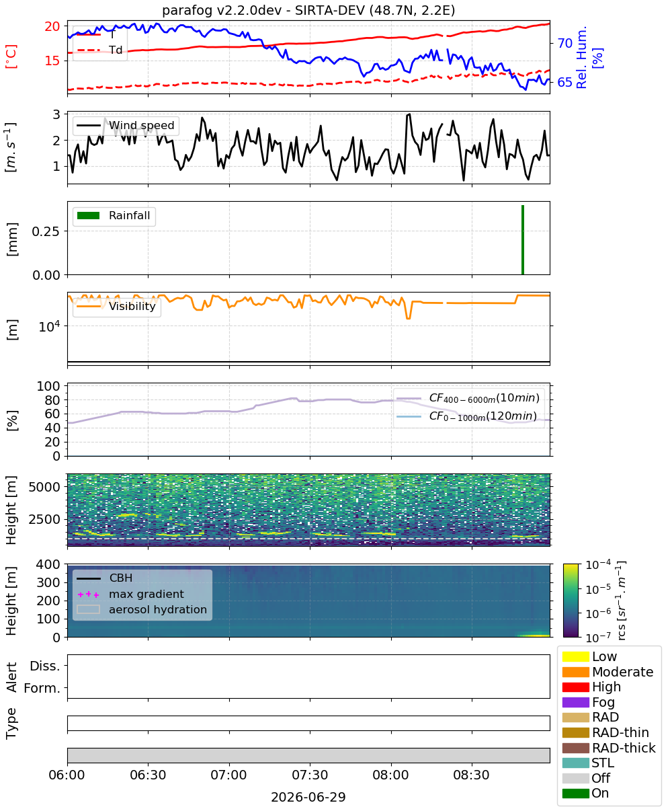Click the yellow surface signal in lower backscatter panel
Viewport: 672px width, 807px height.
pos(534,635)
